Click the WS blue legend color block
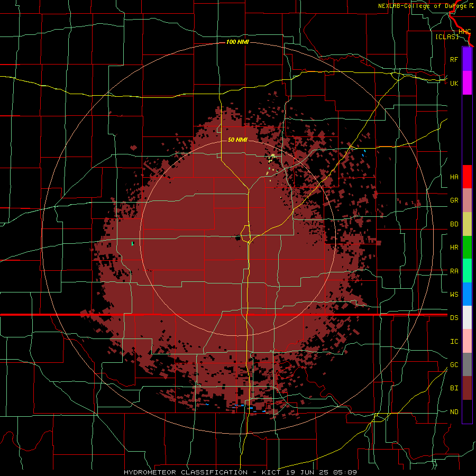476x476 pixels. 467,294
